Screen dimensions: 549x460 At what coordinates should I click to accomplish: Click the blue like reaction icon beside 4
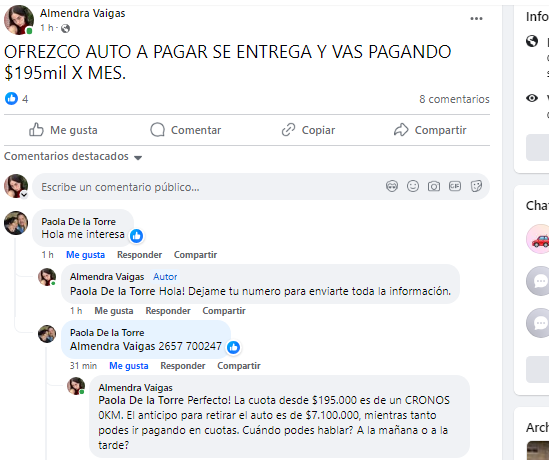click(11, 99)
